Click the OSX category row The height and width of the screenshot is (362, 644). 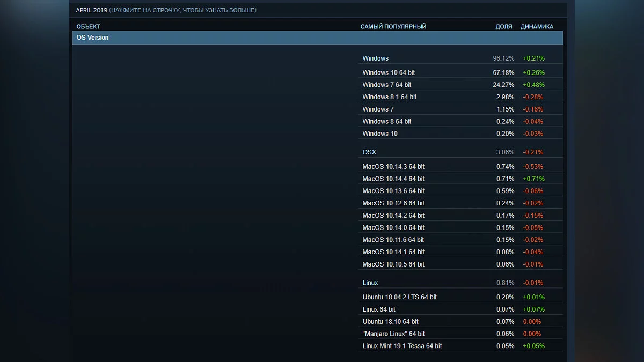point(460,152)
